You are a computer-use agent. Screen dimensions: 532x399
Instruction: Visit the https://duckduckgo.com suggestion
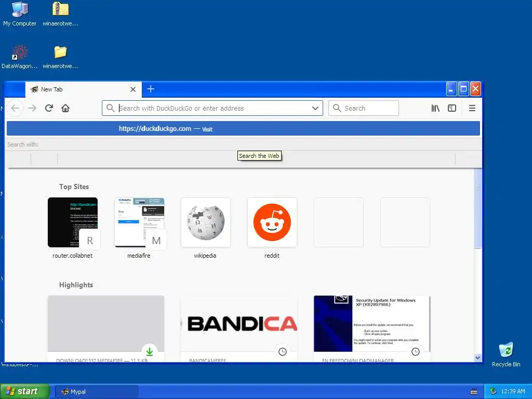pos(243,129)
